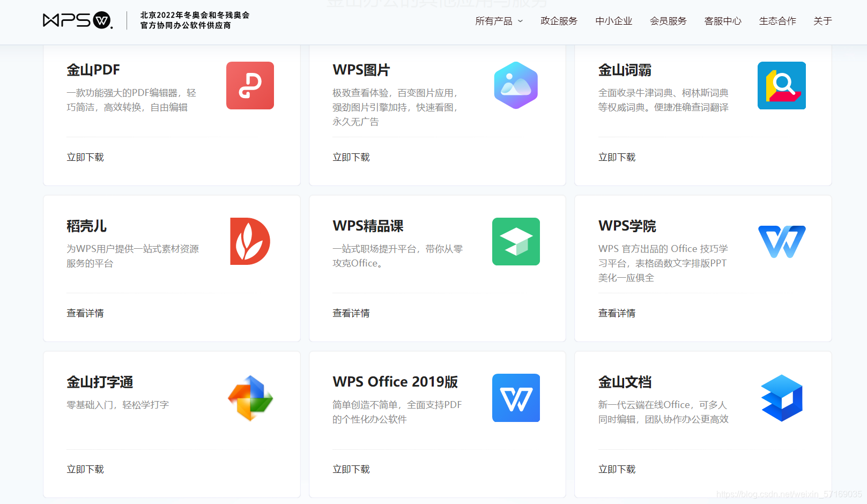The height and width of the screenshot is (504, 867).
Task: Select the 稻壳儿 card title
Action: (x=86, y=226)
